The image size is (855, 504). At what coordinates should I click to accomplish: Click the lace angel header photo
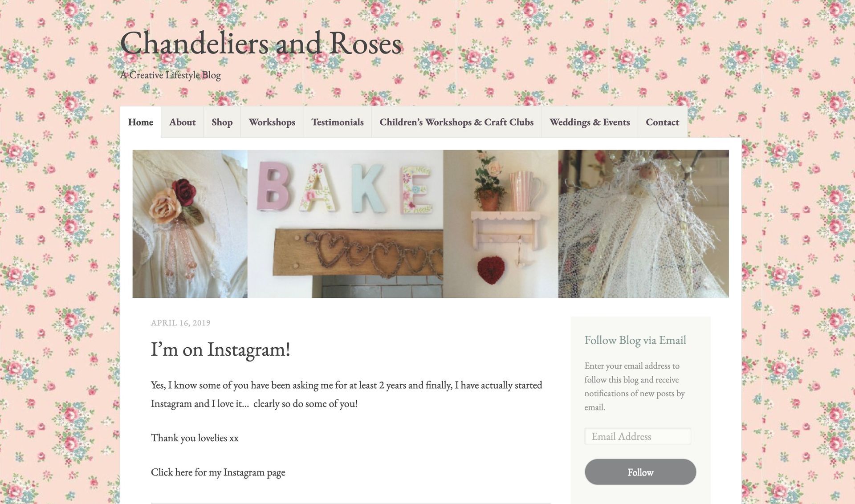[x=643, y=224]
